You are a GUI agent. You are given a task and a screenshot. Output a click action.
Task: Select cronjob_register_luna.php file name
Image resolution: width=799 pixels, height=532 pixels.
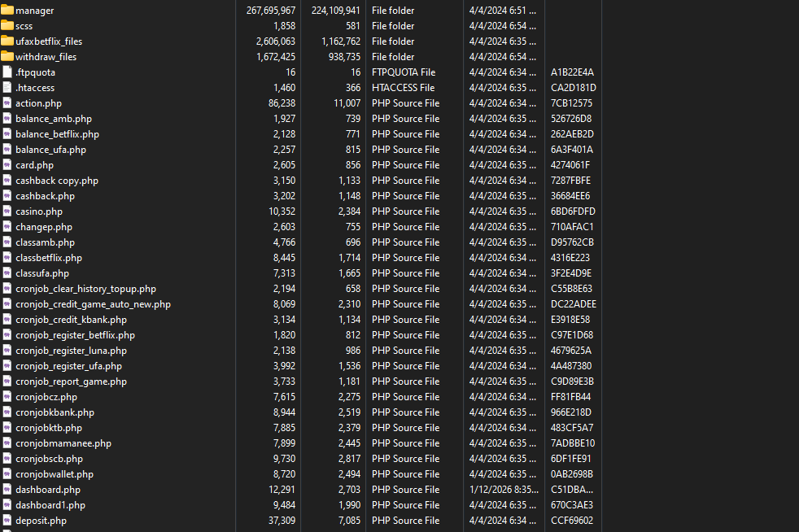(71, 351)
